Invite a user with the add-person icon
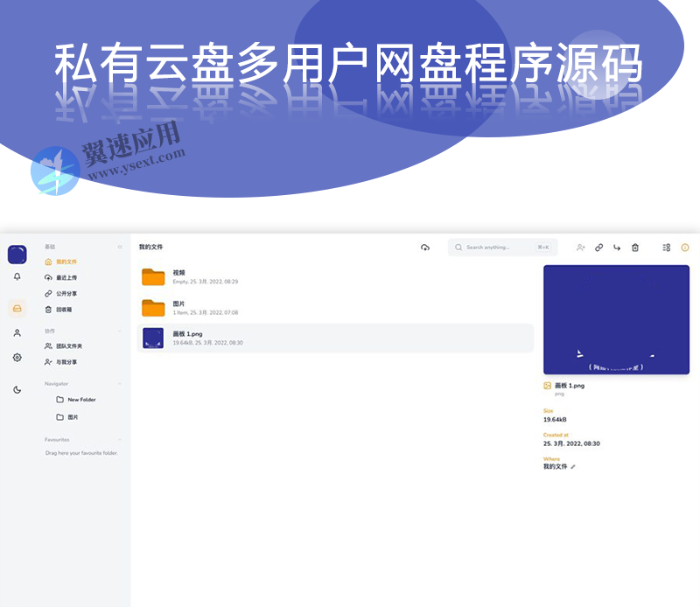700x607 pixels. tap(581, 248)
